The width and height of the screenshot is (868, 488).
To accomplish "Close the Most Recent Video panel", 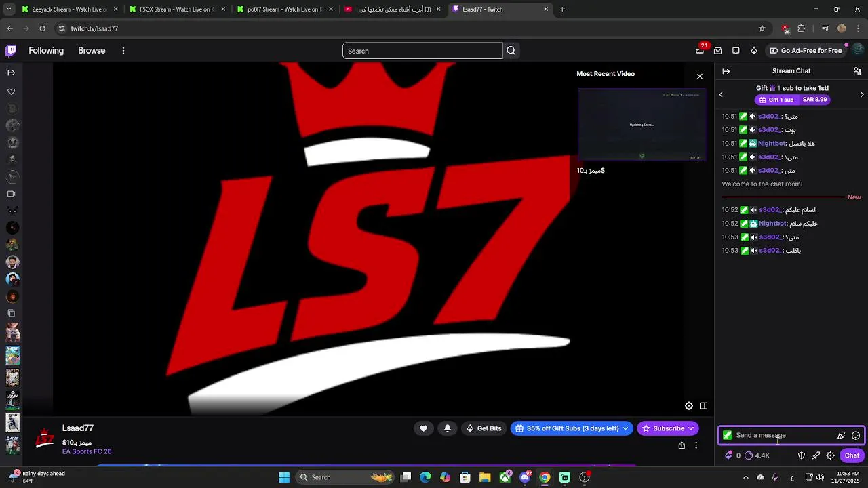I will [x=700, y=76].
